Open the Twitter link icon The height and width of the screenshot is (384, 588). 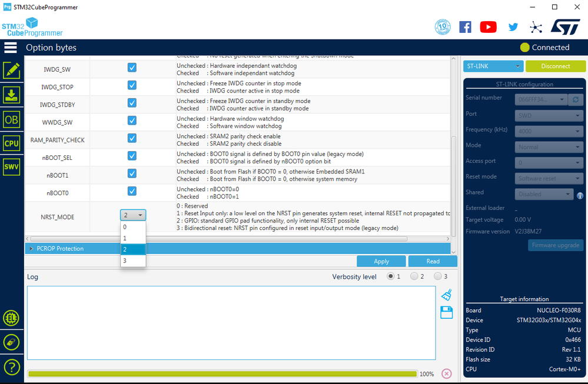513,26
